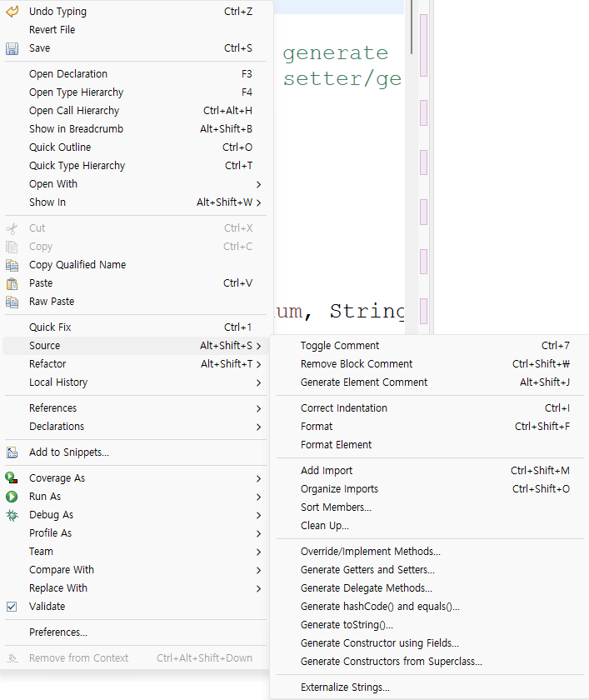Click the Coverage As icon

pos(12,478)
